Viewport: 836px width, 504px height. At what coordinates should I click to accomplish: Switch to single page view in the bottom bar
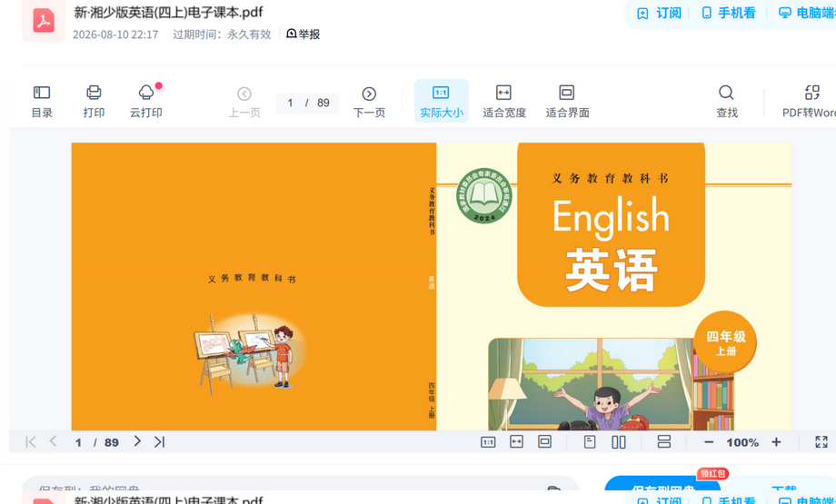(x=589, y=441)
